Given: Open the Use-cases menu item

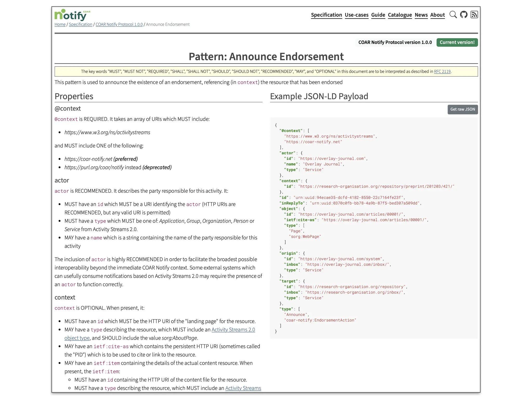Looking at the screenshot, I should pos(356,15).
